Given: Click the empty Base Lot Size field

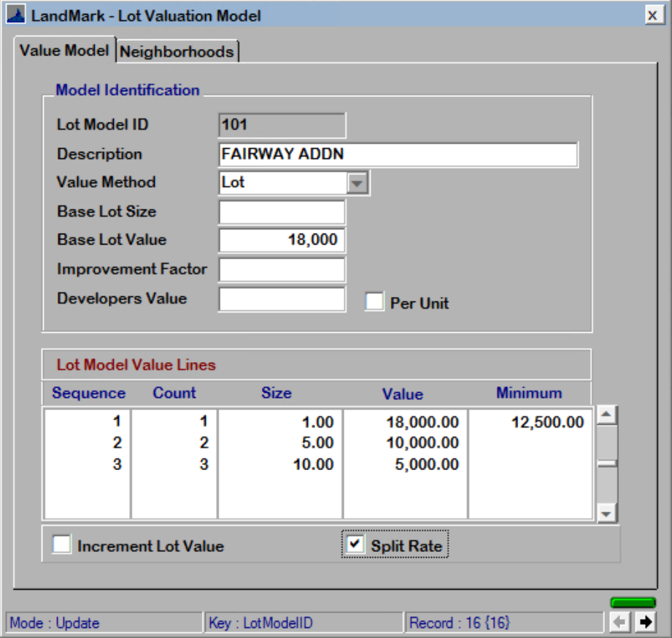Looking at the screenshot, I should (x=280, y=211).
